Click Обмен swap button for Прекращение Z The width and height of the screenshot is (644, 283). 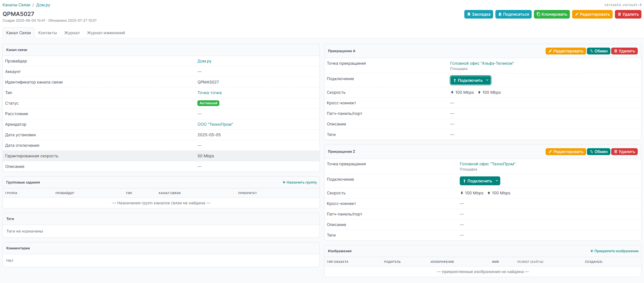coord(598,152)
